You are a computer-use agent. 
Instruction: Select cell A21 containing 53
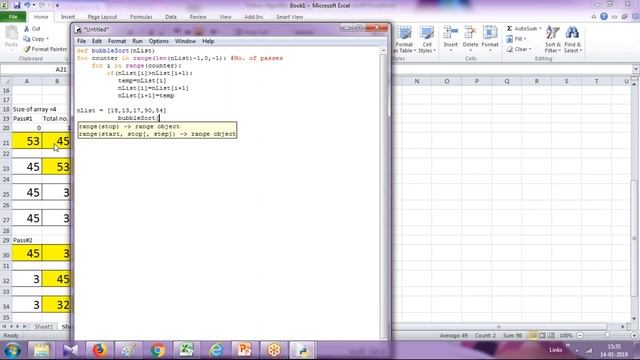[27, 141]
